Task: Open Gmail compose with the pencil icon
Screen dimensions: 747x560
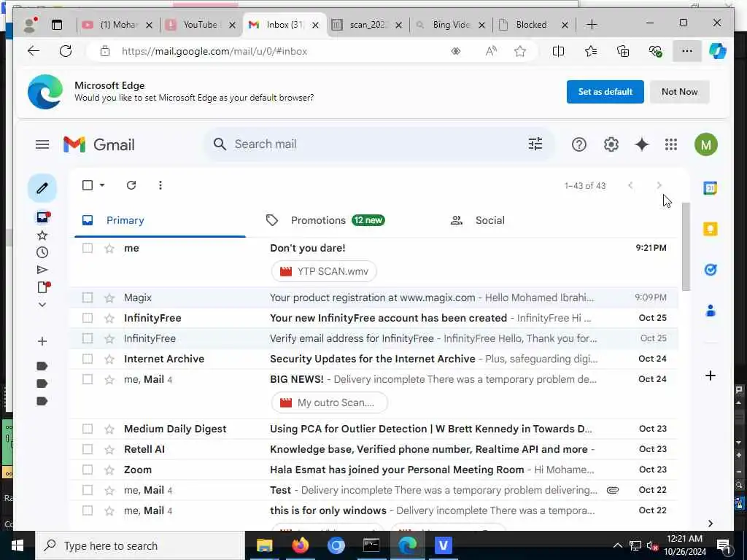Action: (x=42, y=188)
